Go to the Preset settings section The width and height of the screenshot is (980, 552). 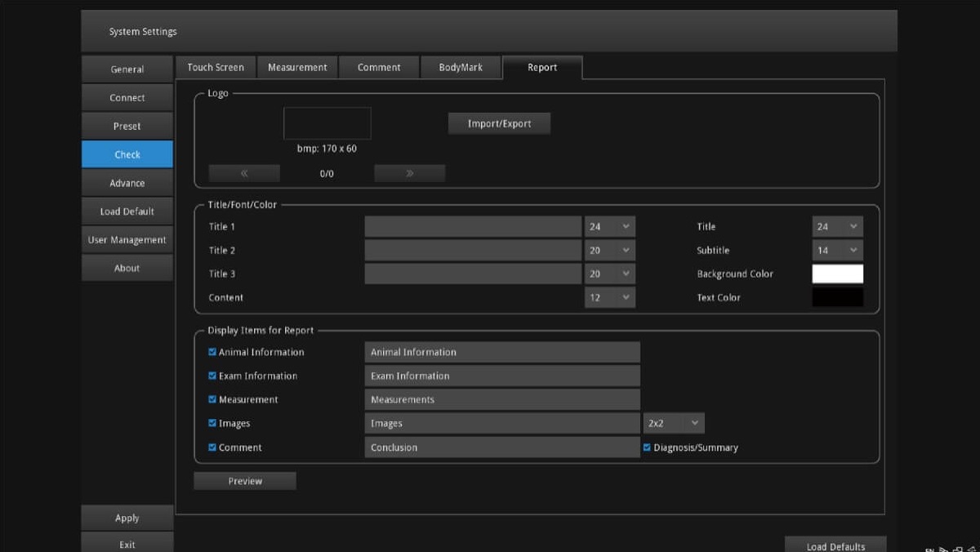pyautogui.click(x=127, y=127)
